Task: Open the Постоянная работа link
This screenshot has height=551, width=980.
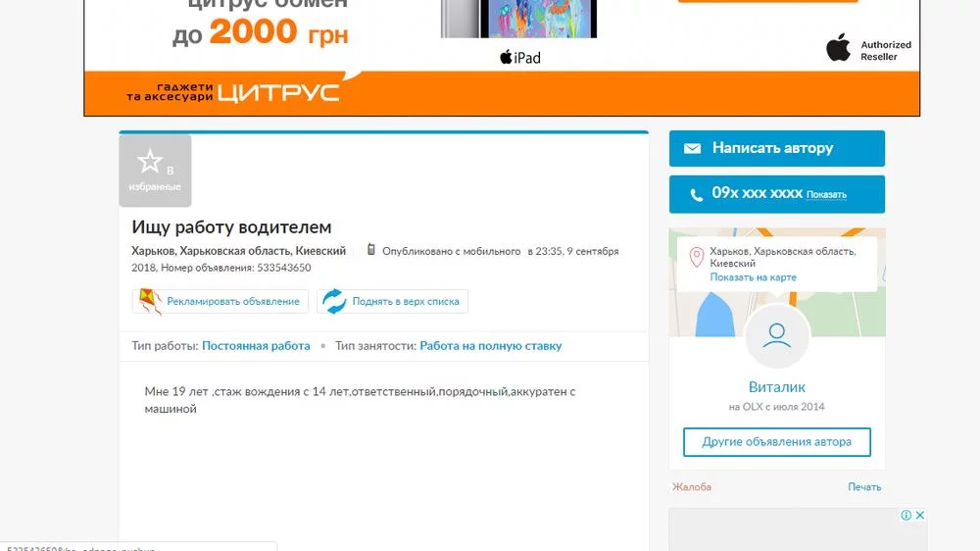Action: pyautogui.click(x=256, y=346)
